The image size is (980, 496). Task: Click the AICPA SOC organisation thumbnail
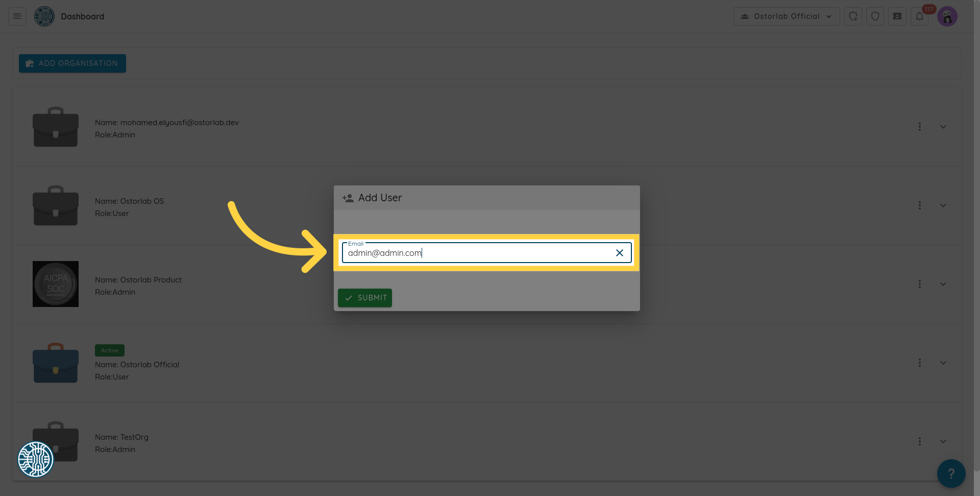(56, 284)
